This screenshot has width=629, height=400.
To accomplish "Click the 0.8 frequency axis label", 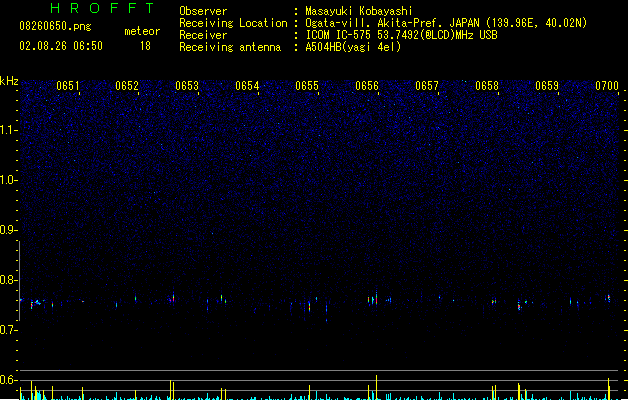I will coord(8,280).
